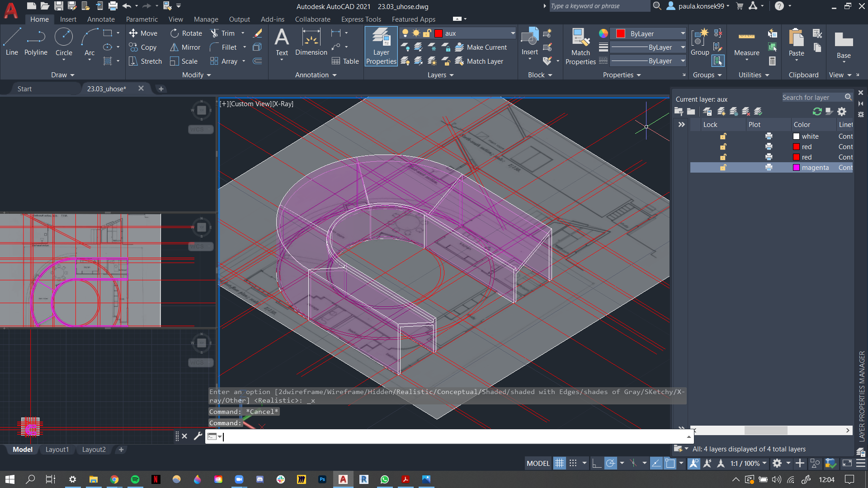Activate the Array command
This screenshot has width=868, height=488.
point(224,61)
